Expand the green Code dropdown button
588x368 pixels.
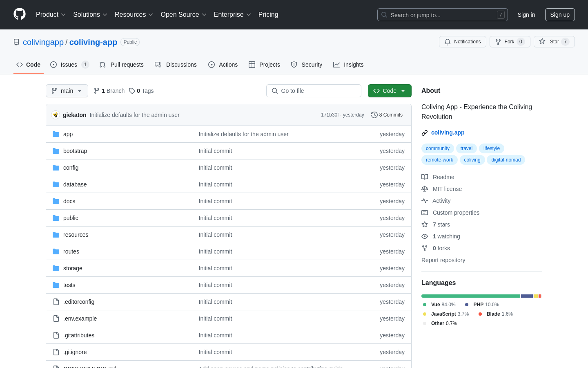(x=390, y=91)
